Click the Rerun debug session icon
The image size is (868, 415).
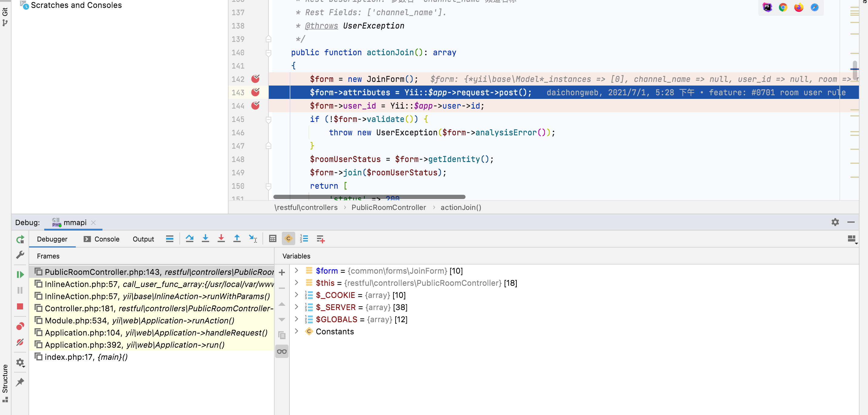pos(20,239)
